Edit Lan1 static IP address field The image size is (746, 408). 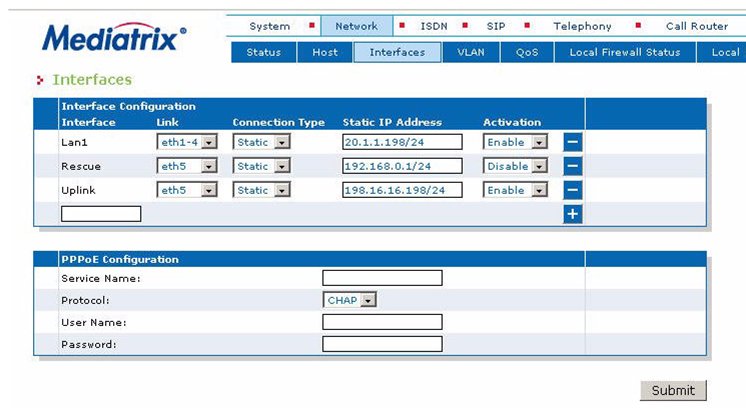click(x=402, y=142)
